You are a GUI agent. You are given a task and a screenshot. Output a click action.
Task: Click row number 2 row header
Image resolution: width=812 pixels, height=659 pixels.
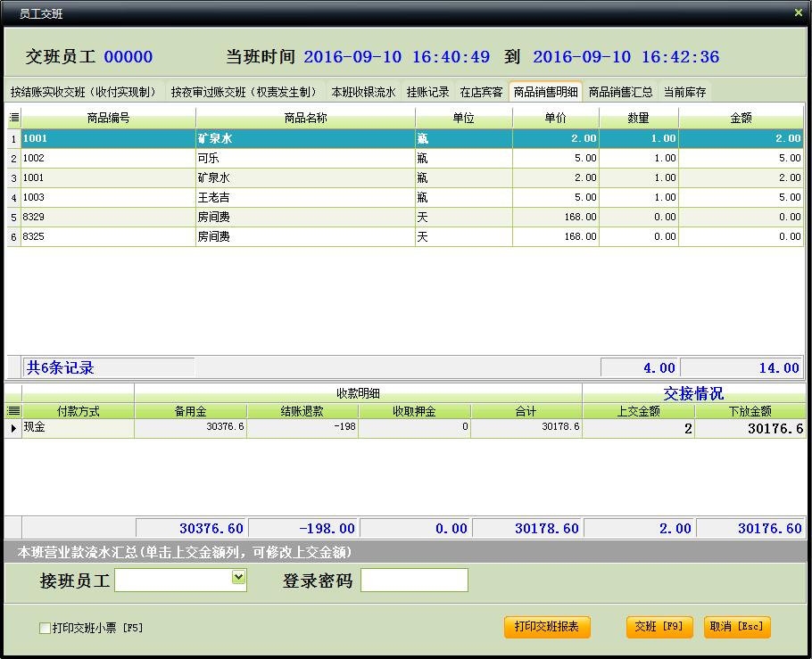point(14,159)
